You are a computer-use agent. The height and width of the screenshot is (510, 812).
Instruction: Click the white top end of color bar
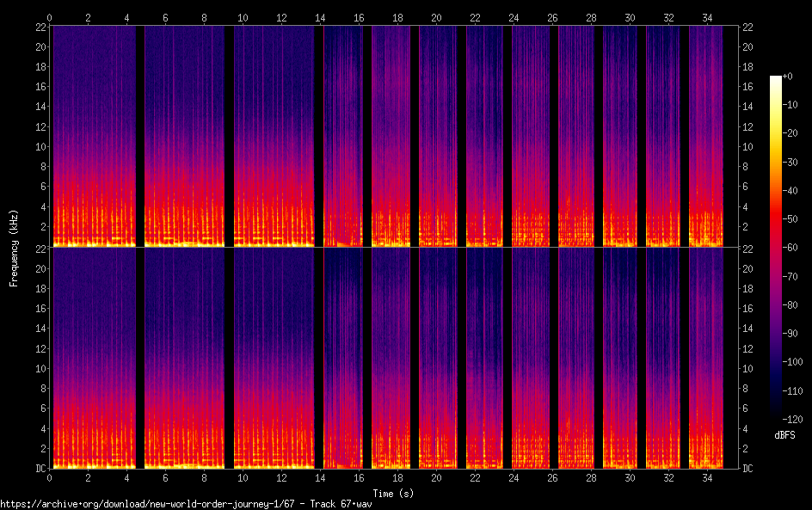pos(776,78)
